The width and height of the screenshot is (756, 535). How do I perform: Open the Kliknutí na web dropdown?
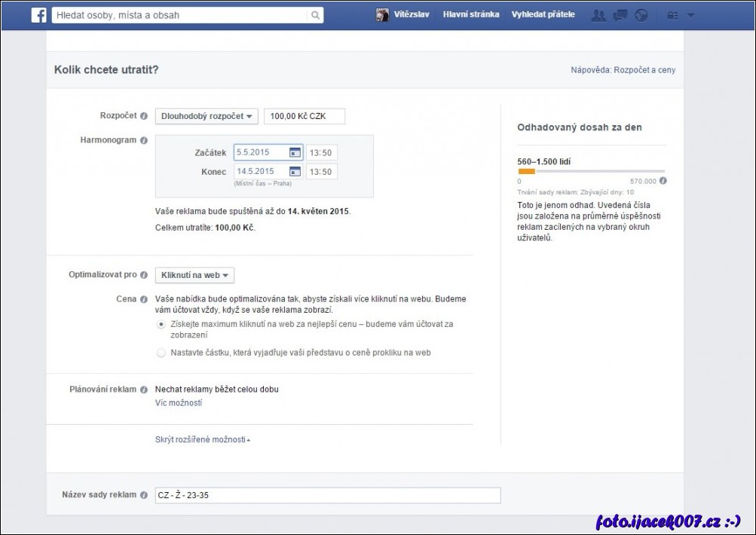pos(194,276)
